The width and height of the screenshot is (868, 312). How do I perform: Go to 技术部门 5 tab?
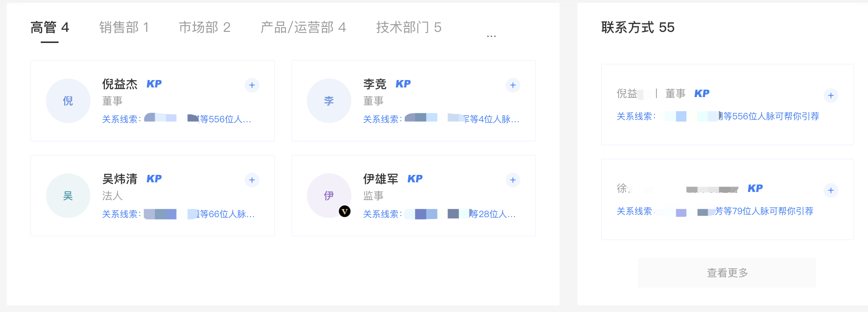(x=409, y=27)
